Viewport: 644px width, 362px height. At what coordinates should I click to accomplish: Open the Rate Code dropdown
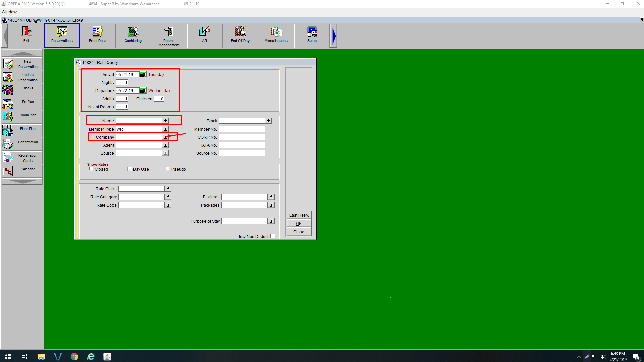(168, 205)
